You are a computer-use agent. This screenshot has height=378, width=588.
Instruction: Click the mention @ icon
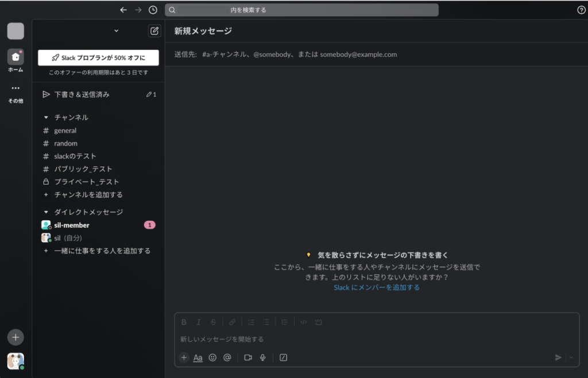(x=227, y=357)
